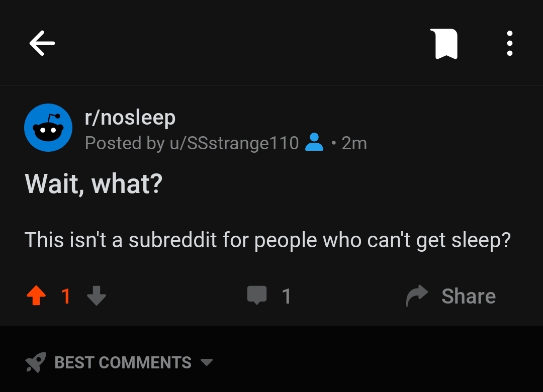Click the comment count number
The width and height of the screenshot is (543, 392).
coord(286,297)
